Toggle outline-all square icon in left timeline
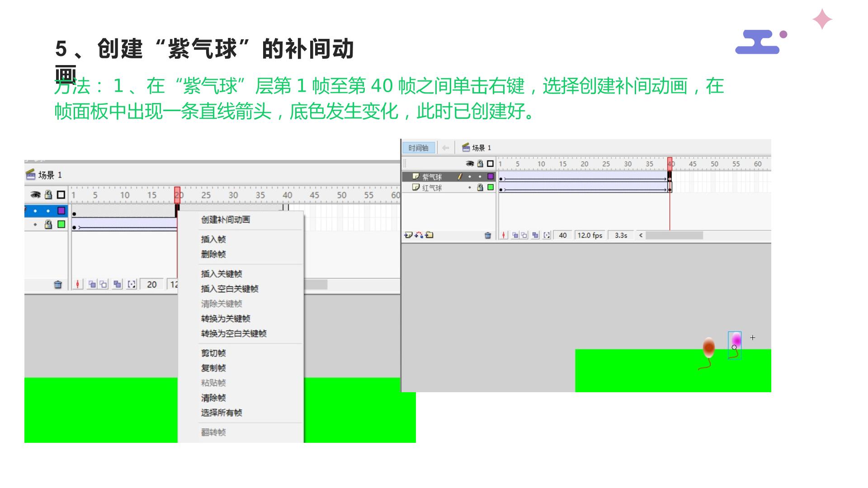The width and height of the screenshot is (868, 488). click(61, 195)
